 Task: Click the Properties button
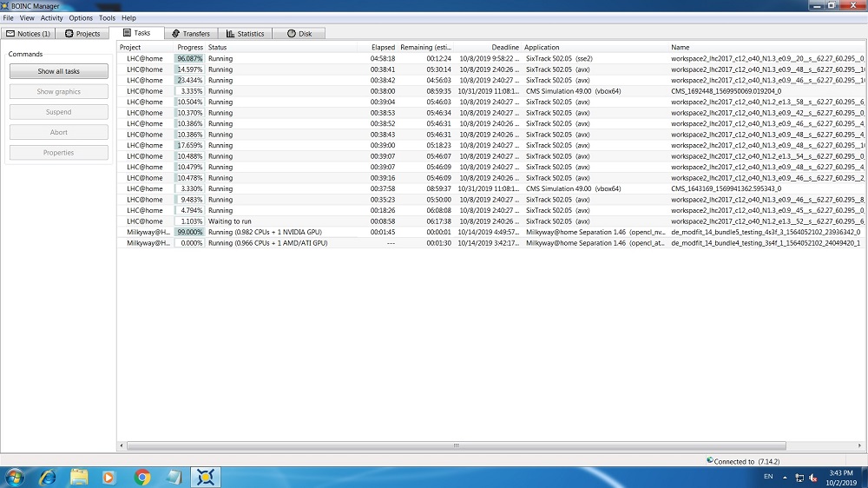[59, 153]
